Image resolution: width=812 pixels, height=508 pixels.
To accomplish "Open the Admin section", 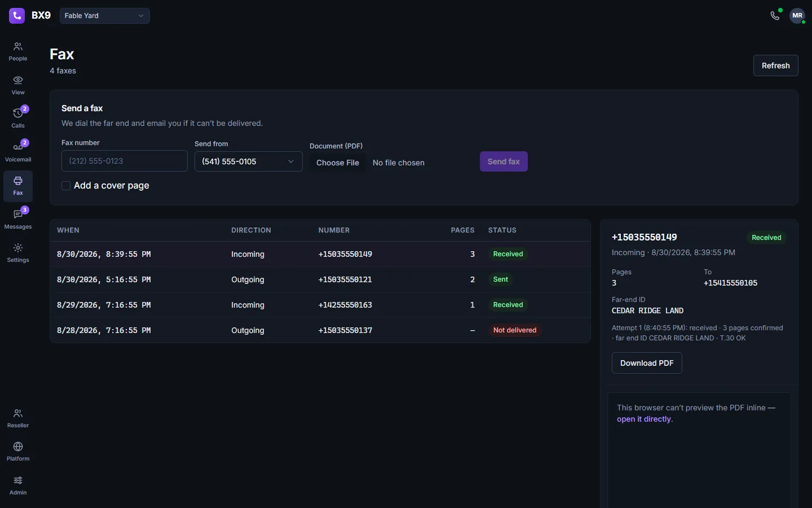I will click(x=18, y=485).
